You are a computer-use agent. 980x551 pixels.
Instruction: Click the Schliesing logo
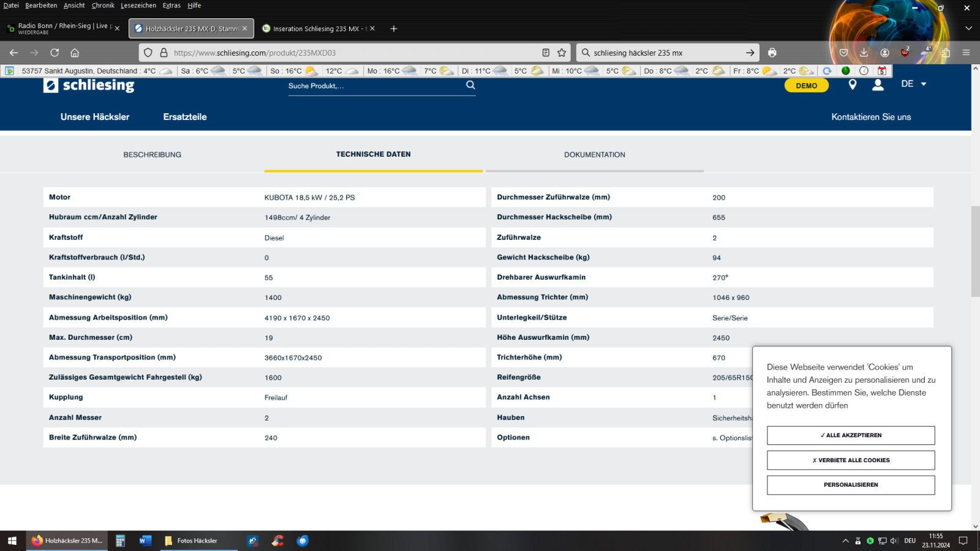[89, 85]
